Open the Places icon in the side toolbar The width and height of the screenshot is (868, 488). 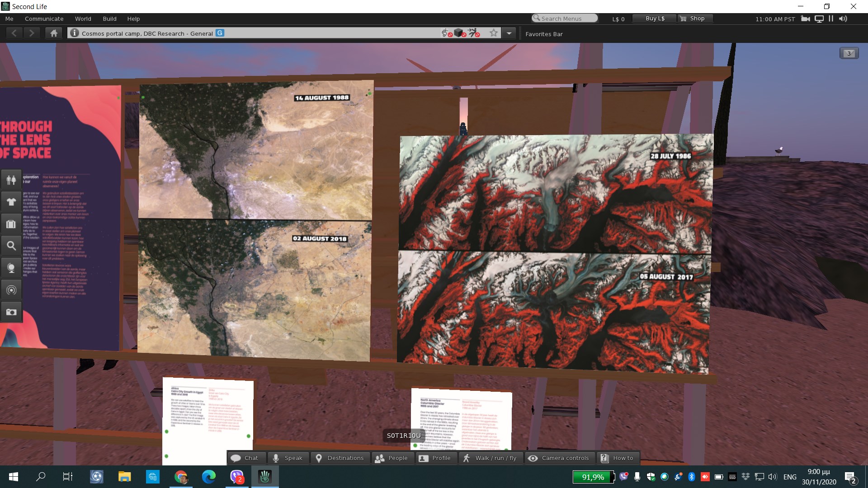[x=11, y=268]
